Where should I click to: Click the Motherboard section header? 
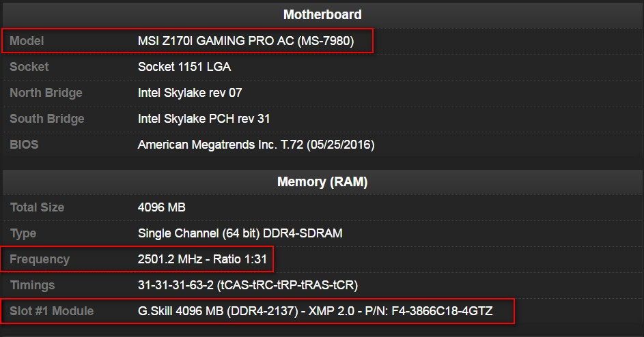click(x=322, y=14)
